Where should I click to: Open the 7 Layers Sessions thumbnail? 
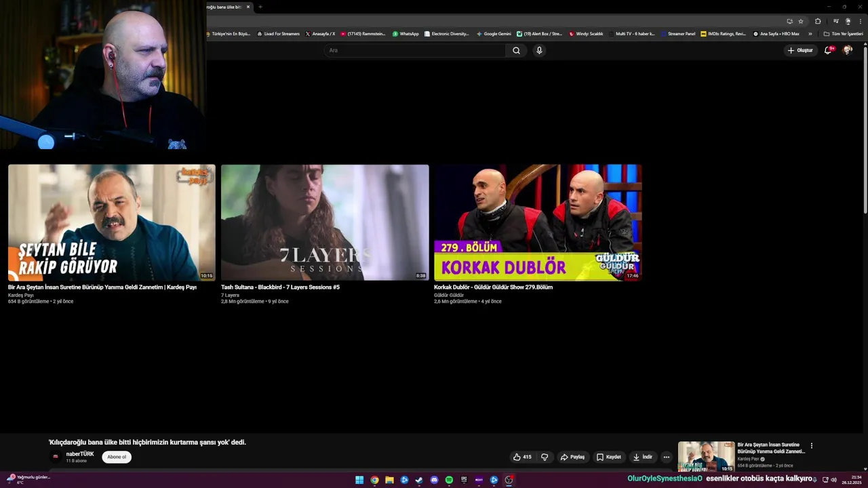click(x=325, y=222)
